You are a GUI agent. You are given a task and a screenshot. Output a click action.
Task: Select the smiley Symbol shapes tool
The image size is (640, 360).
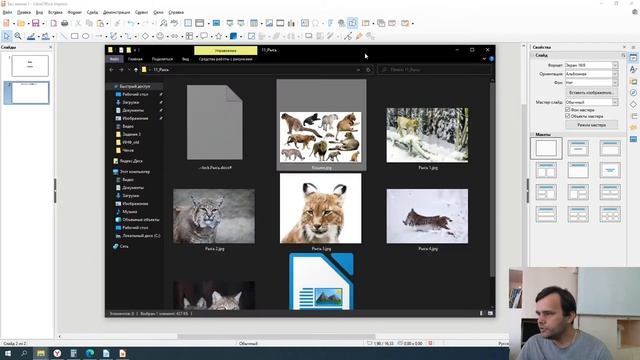point(160,36)
